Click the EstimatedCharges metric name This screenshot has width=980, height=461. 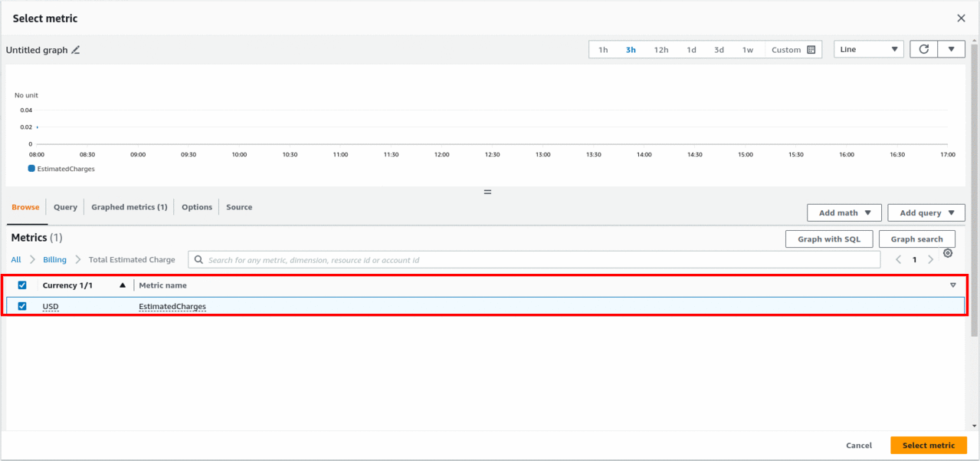[172, 307]
